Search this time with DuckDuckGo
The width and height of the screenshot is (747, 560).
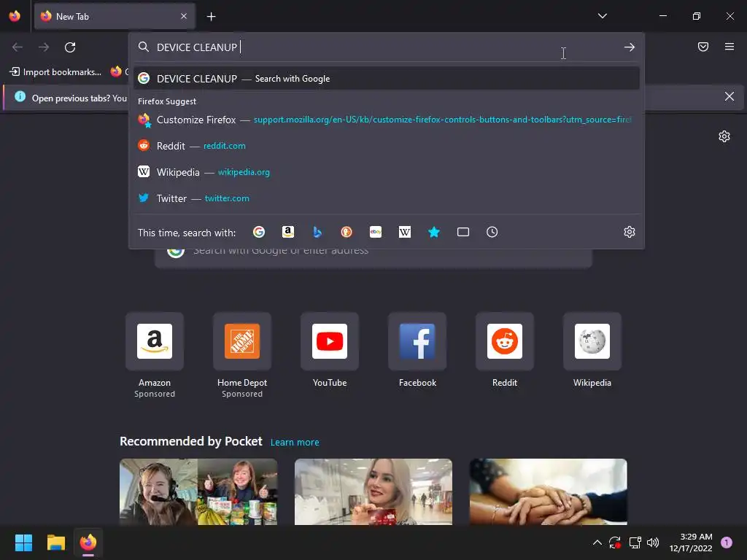coord(347,232)
